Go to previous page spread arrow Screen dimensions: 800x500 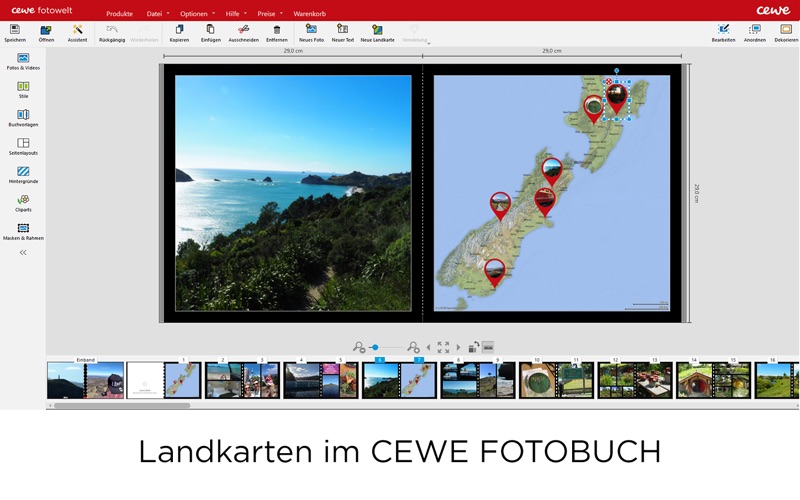coord(428,347)
